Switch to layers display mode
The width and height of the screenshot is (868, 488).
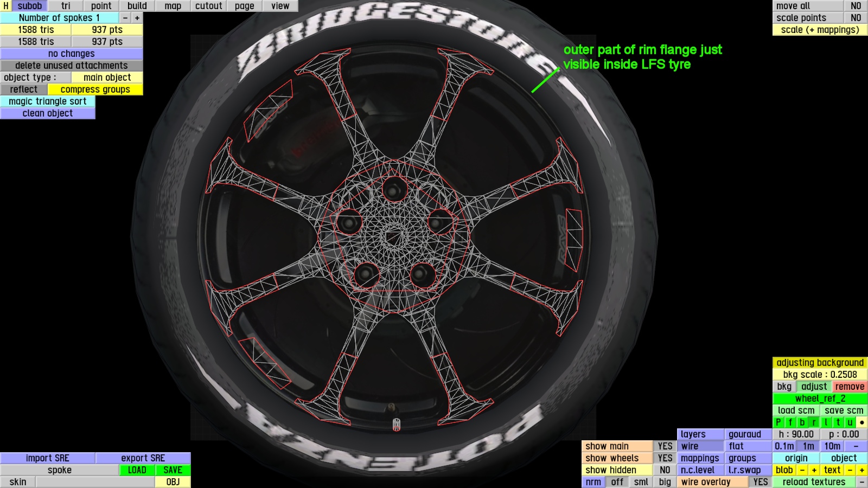(701, 434)
